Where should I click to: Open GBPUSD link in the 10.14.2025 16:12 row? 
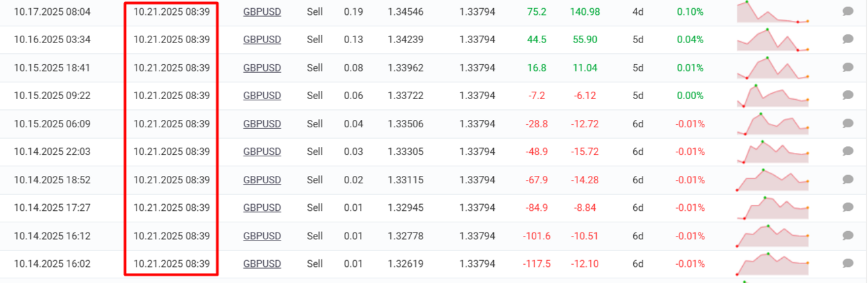[x=262, y=236]
